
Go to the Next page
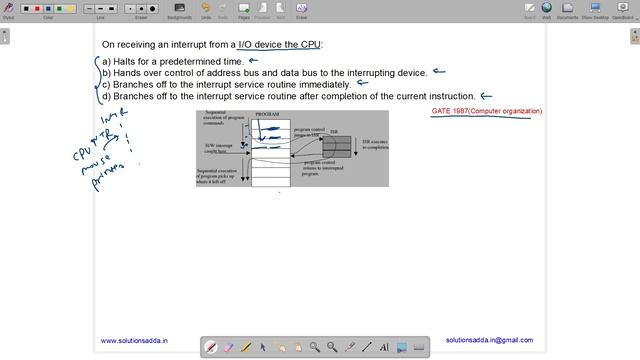coord(280,10)
